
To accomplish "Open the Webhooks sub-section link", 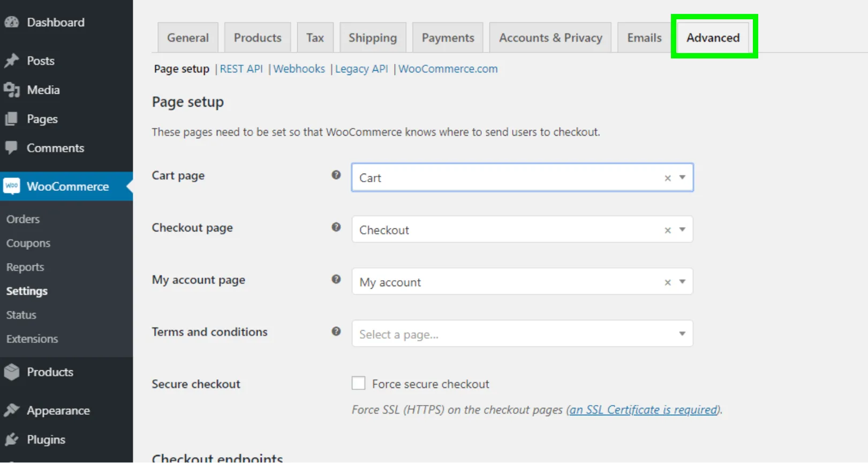I will pos(299,69).
